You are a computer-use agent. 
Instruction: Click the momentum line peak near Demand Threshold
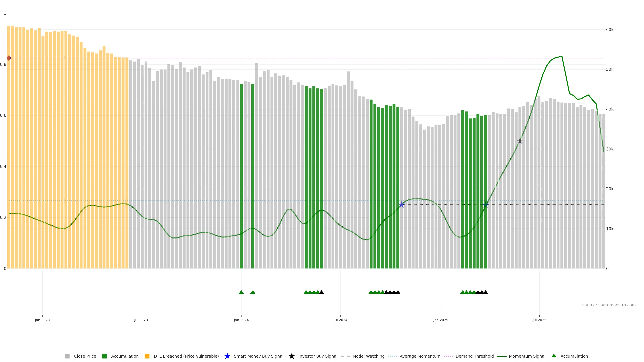click(x=562, y=56)
